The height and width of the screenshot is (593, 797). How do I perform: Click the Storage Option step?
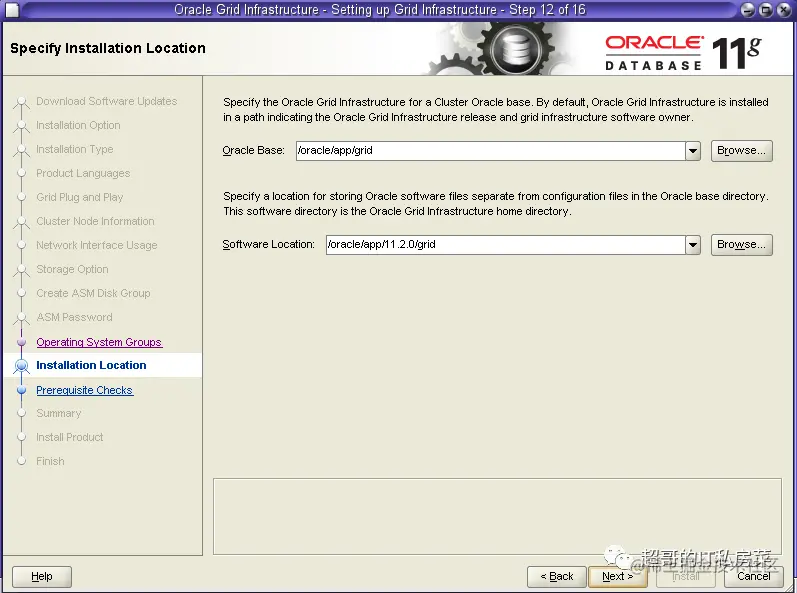point(72,269)
